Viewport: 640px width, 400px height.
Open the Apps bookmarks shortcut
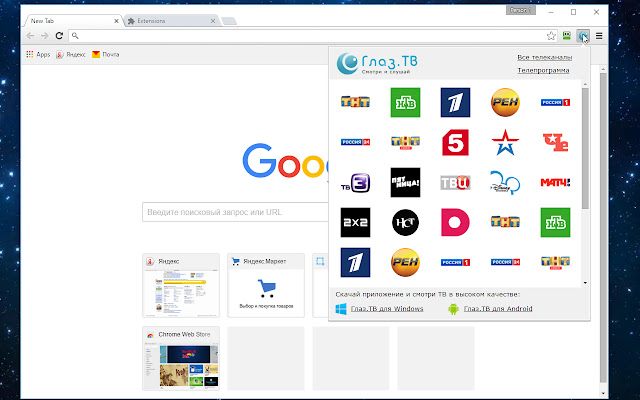click(x=38, y=54)
